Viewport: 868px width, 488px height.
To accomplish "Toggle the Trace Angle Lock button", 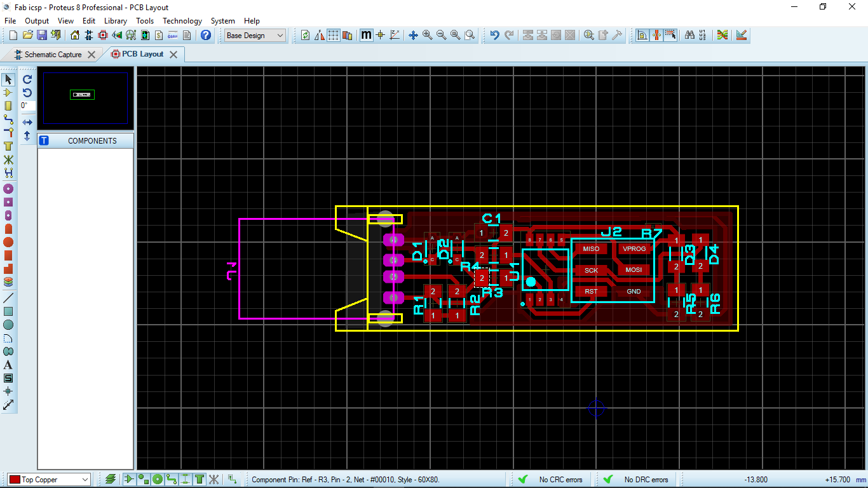I will pyautogui.click(x=642, y=36).
